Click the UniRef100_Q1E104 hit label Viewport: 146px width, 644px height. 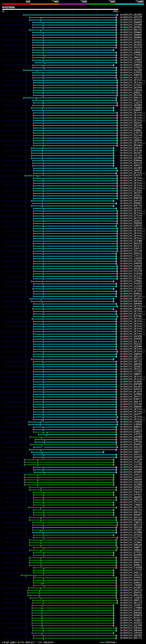[x=131, y=575]
